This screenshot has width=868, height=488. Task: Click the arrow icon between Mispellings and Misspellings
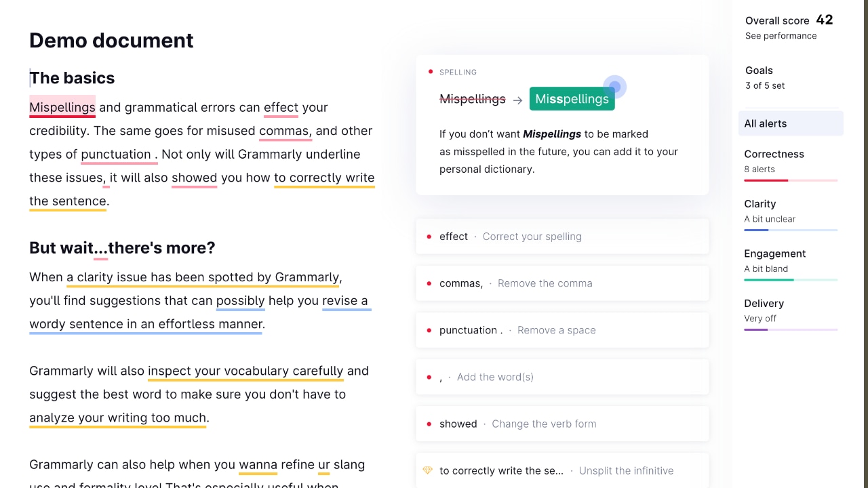coord(517,99)
